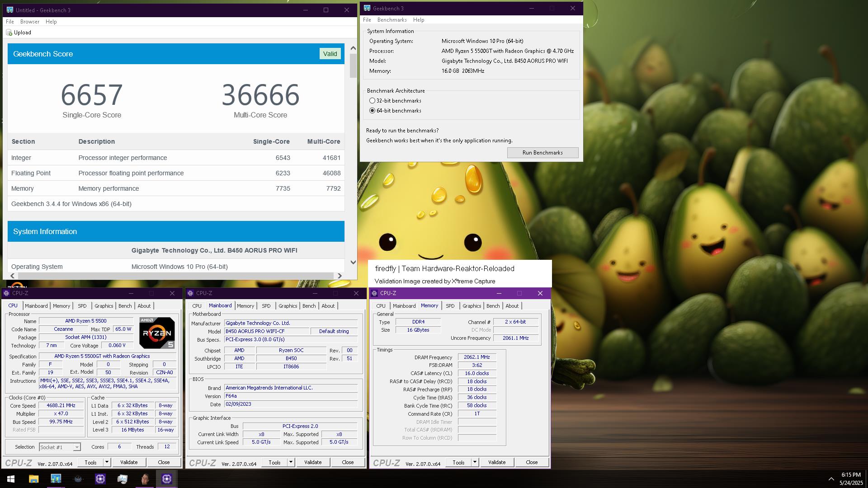This screenshot has width=868, height=488.
Task: Switch to CPU tab in Memory CPU-Z window
Action: (381, 306)
